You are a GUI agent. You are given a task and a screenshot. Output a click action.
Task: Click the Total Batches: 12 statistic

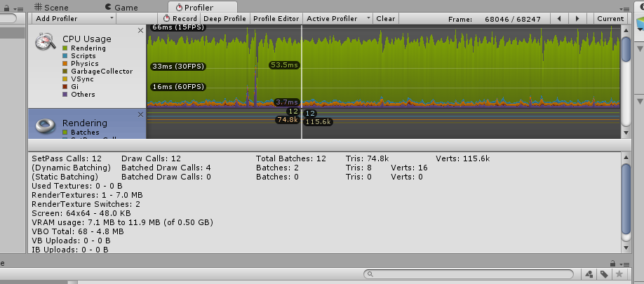[291, 158]
